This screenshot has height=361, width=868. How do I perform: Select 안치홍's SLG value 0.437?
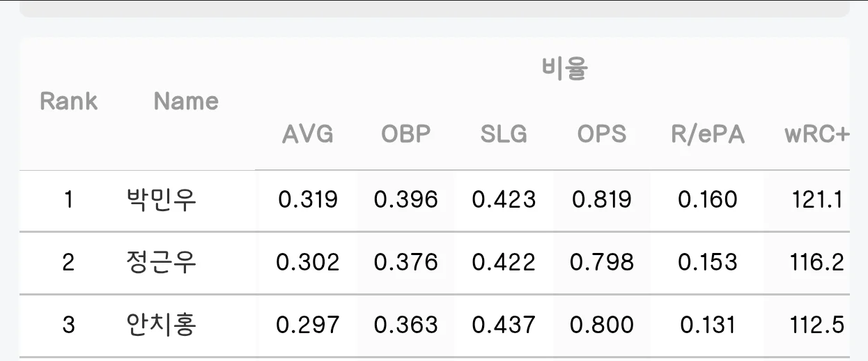point(504,325)
